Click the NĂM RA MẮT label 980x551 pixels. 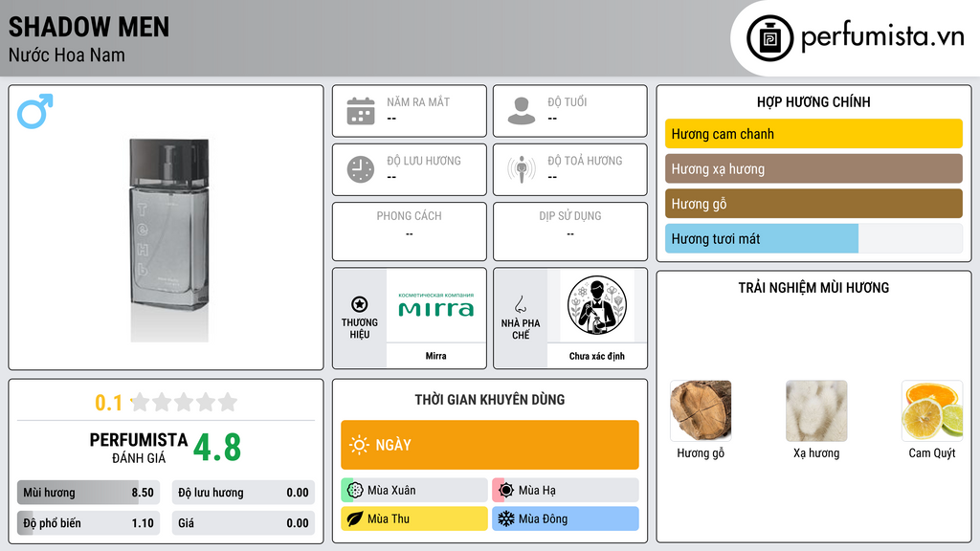418,101
